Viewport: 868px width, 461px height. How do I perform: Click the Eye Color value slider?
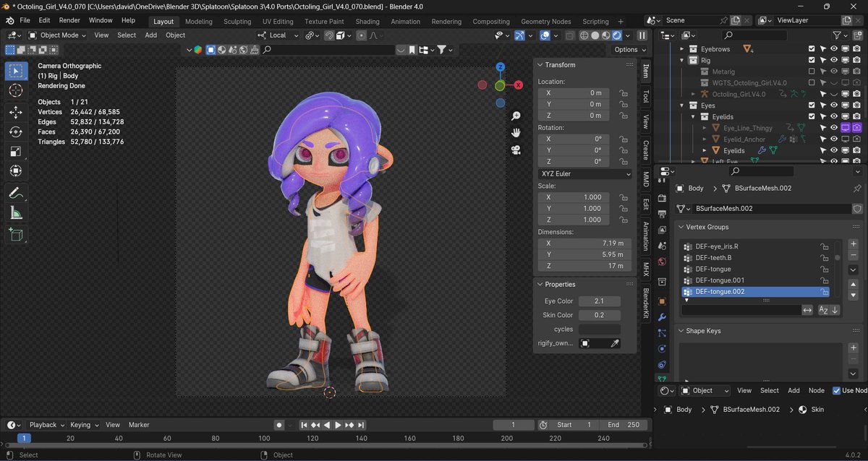coord(600,301)
